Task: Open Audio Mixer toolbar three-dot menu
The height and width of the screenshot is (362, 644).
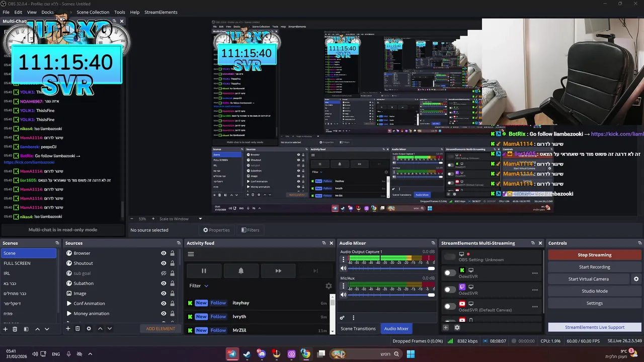Action: pyautogui.click(x=353, y=318)
